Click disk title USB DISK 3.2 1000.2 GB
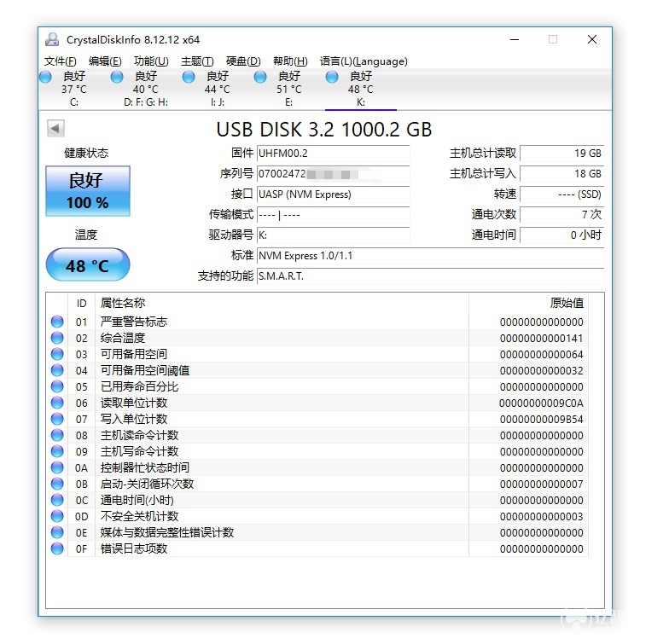The height and width of the screenshot is (644, 669). pos(324,130)
